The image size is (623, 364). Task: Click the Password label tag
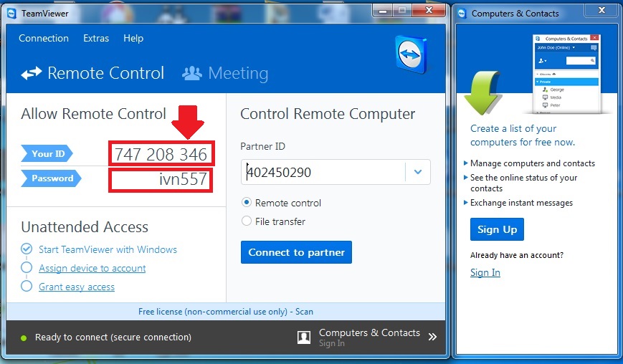[51, 178]
